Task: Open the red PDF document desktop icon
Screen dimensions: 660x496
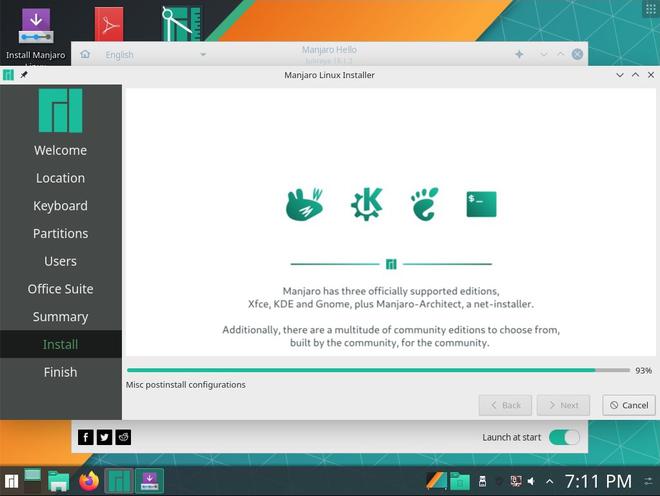Action: click(x=109, y=24)
